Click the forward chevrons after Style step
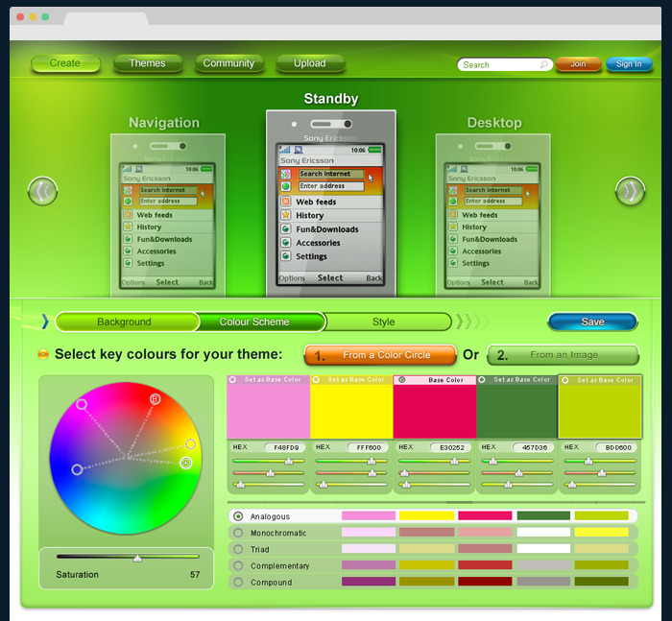This screenshot has height=621, width=672. pos(471,322)
